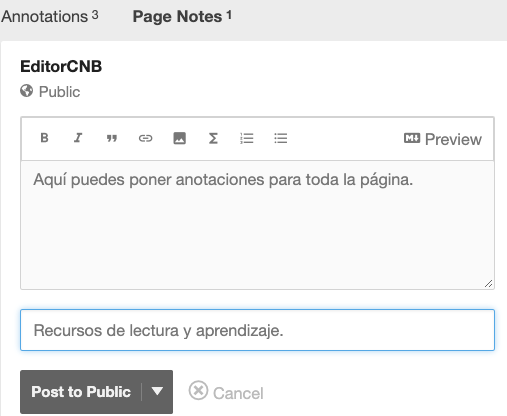Post the note with Post to Public

point(81,392)
